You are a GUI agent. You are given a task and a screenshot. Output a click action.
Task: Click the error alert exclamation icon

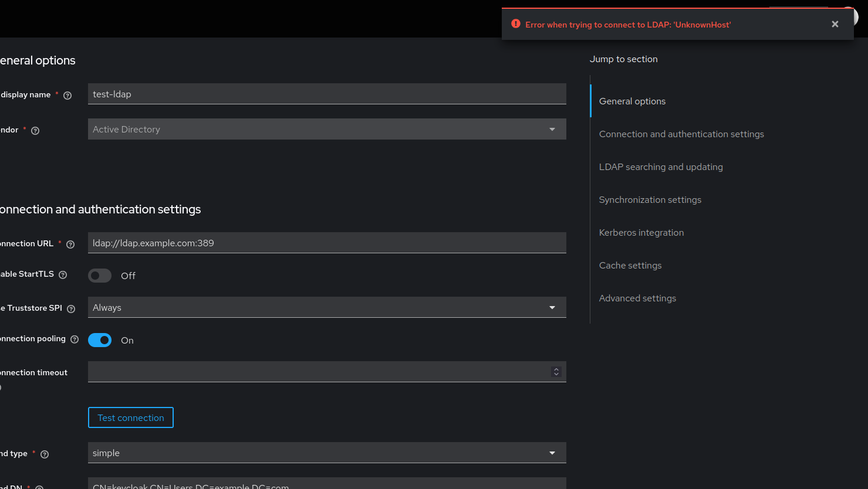point(515,24)
